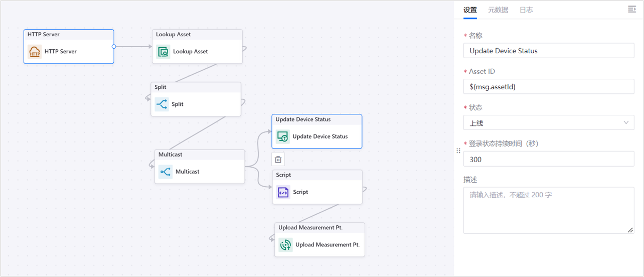Select the Lookup Asset node icon

coord(163,52)
